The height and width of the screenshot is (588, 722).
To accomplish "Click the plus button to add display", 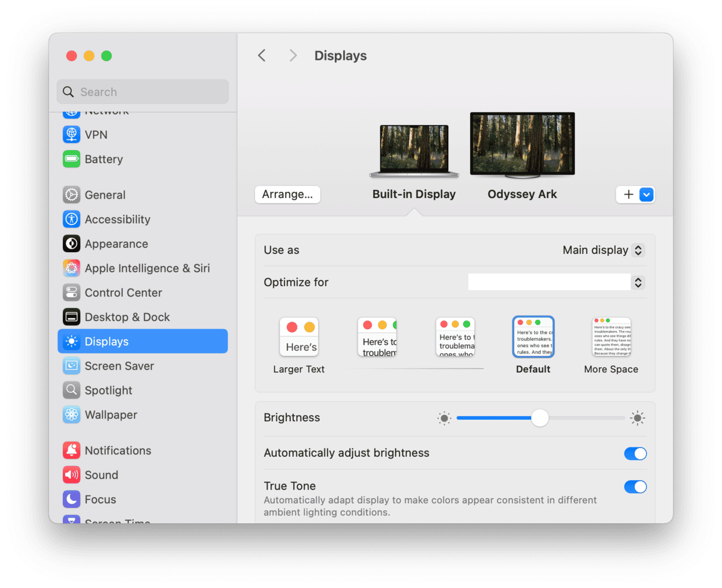I will [x=628, y=195].
